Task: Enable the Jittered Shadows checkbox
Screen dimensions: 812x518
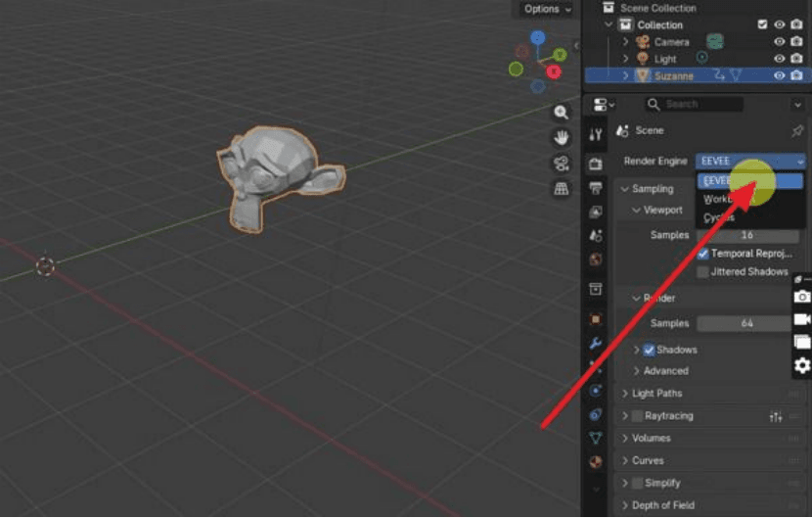Action: [702, 272]
